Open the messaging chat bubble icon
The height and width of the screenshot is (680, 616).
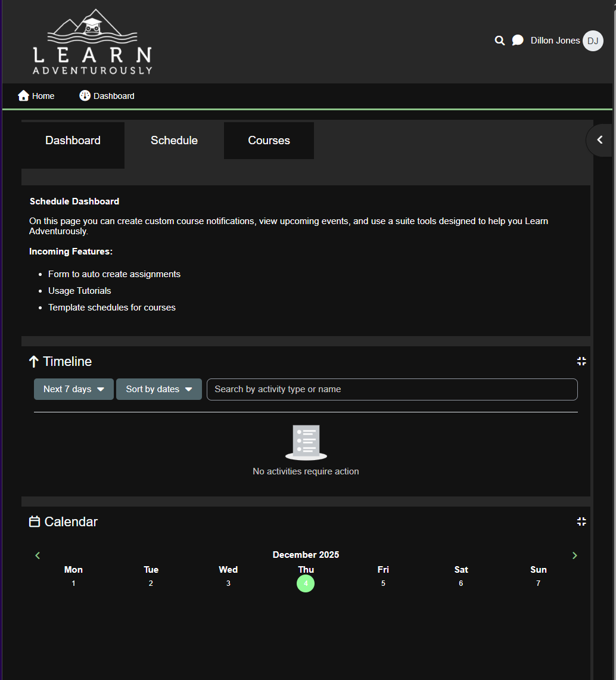point(518,40)
